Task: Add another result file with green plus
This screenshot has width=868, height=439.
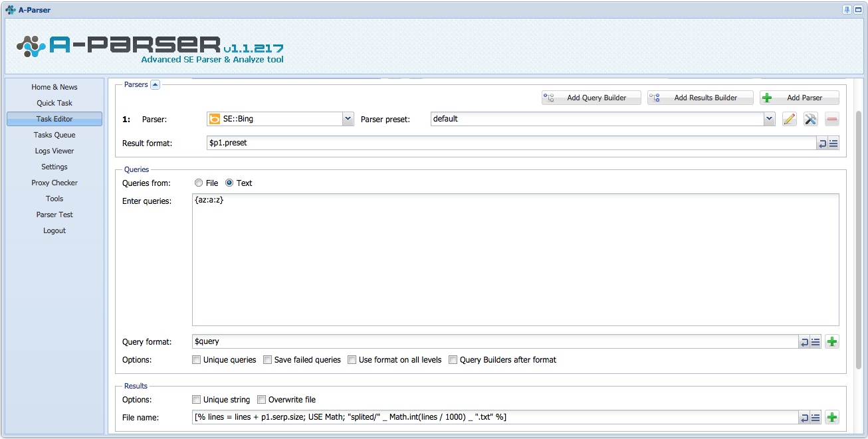Action: pos(831,418)
